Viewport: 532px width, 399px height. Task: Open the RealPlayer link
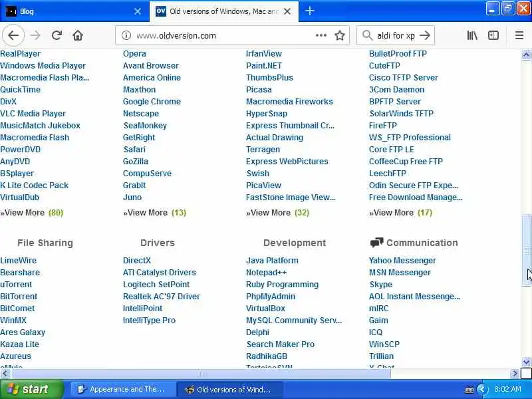click(21, 54)
